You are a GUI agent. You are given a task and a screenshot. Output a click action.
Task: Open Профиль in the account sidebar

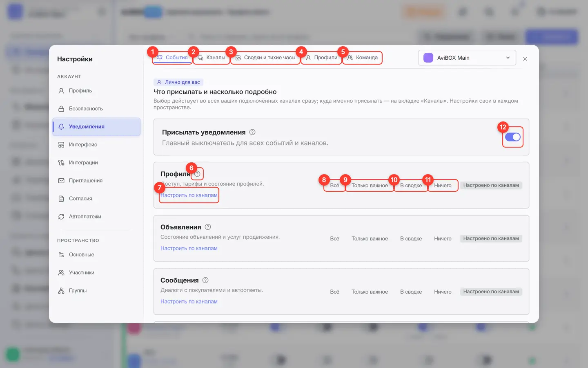pyautogui.click(x=96, y=91)
